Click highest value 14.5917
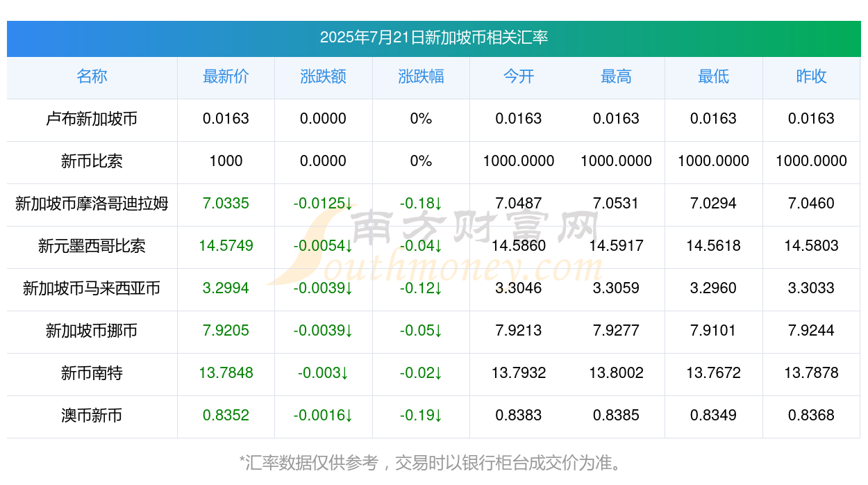The image size is (868, 485). coord(616,246)
